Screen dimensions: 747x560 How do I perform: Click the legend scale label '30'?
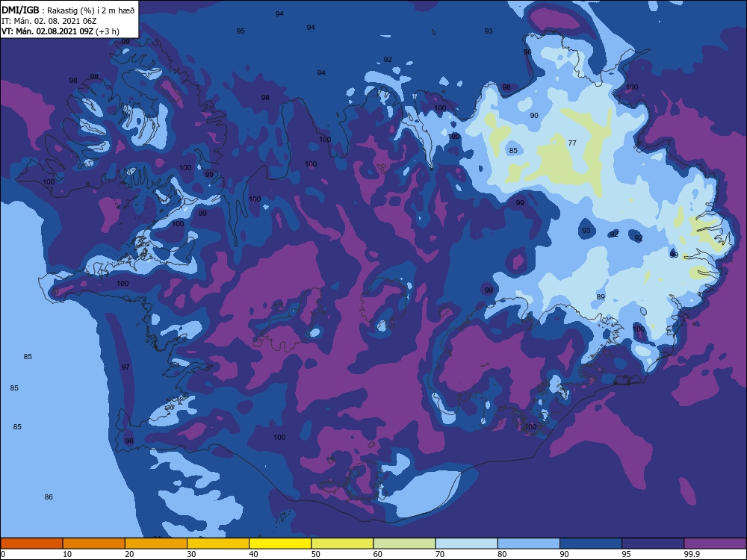(191, 554)
